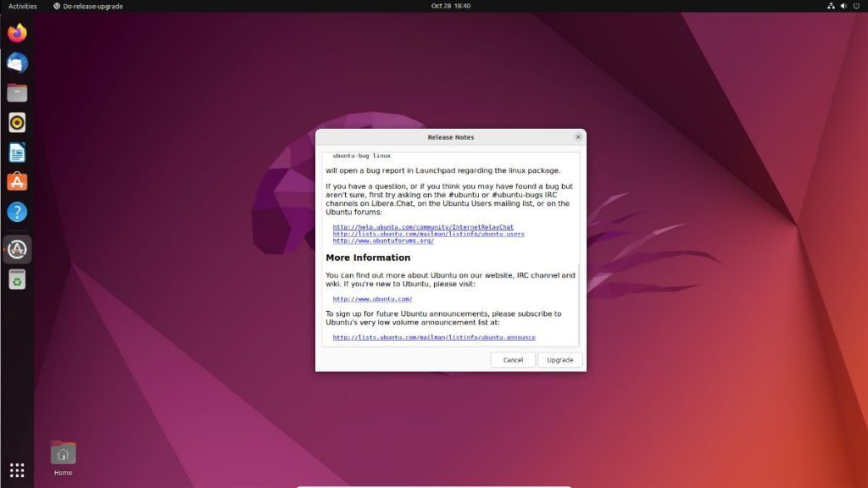Cancel the release upgrade
Screen dimensions: 868x488
click(x=512, y=359)
